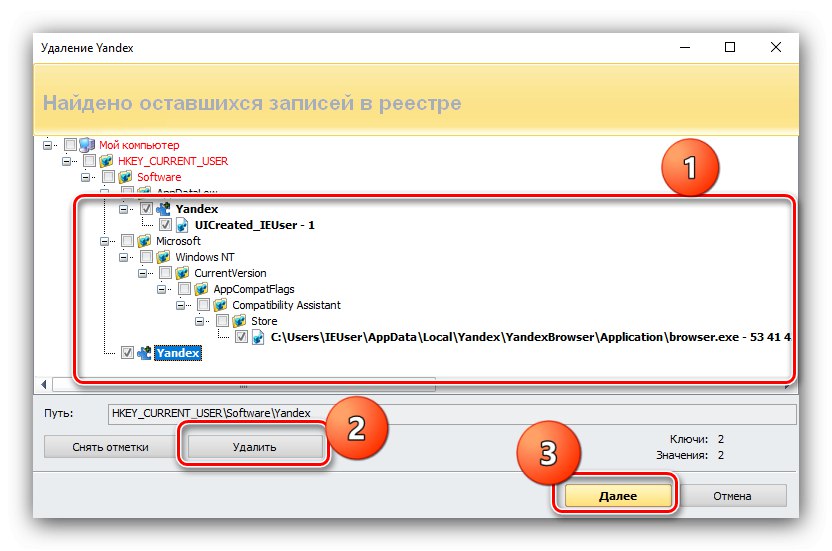The height and width of the screenshot is (551, 832).
Task: Check the Compatibility Assistant checkbox
Action: (204, 305)
